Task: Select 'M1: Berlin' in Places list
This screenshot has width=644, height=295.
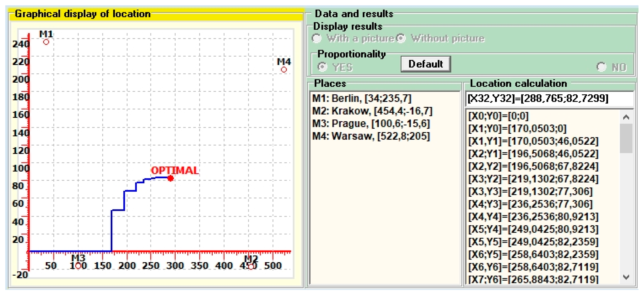Action: point(362,98)
